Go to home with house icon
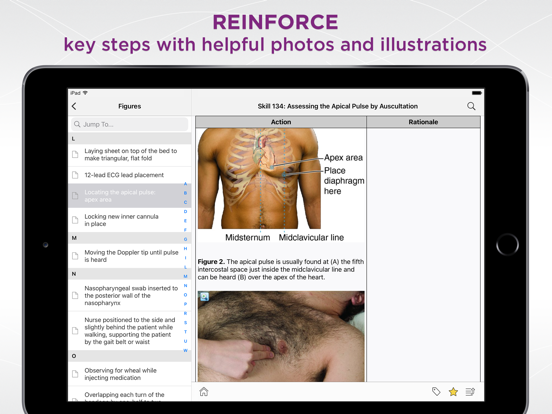Viewport: 552px width, 414px height. click(204, 391)
